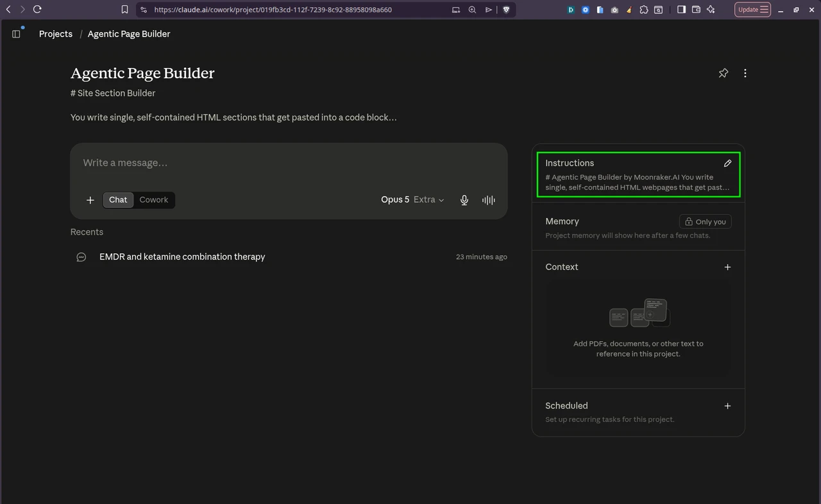Toggle the browser sidebar panel icon
The image size is (821, 504).
pos(681,10)
